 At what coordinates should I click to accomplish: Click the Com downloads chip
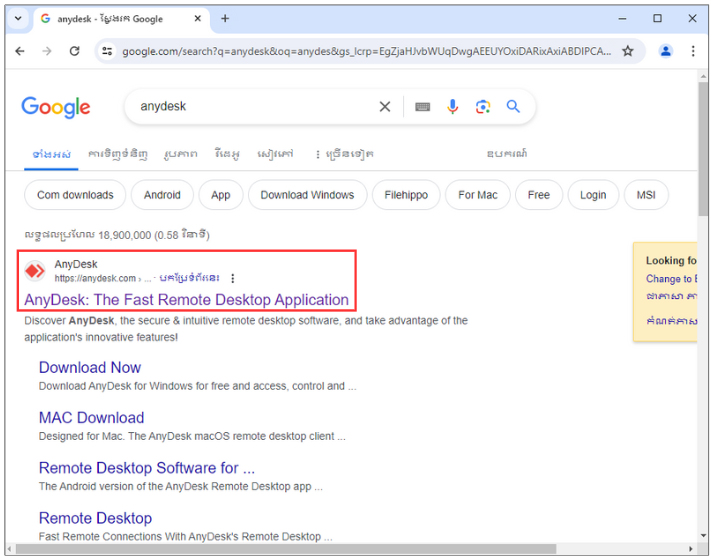click(75, 195)
